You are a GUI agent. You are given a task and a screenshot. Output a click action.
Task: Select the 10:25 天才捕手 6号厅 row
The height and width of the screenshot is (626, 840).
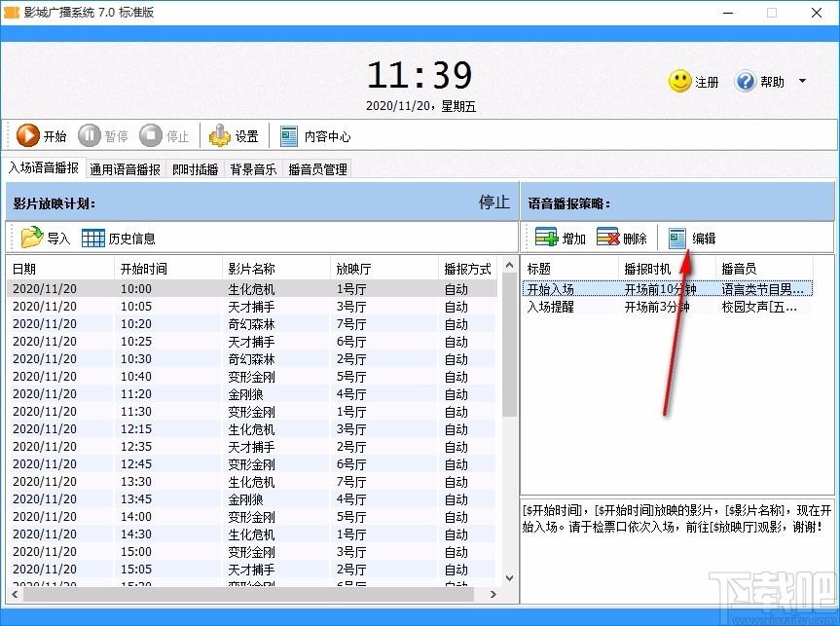point(252,342)
